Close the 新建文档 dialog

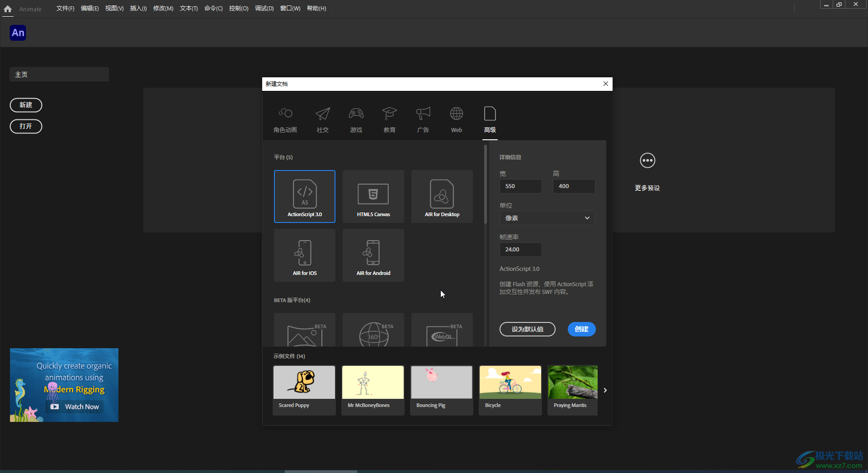click(606, 84)
